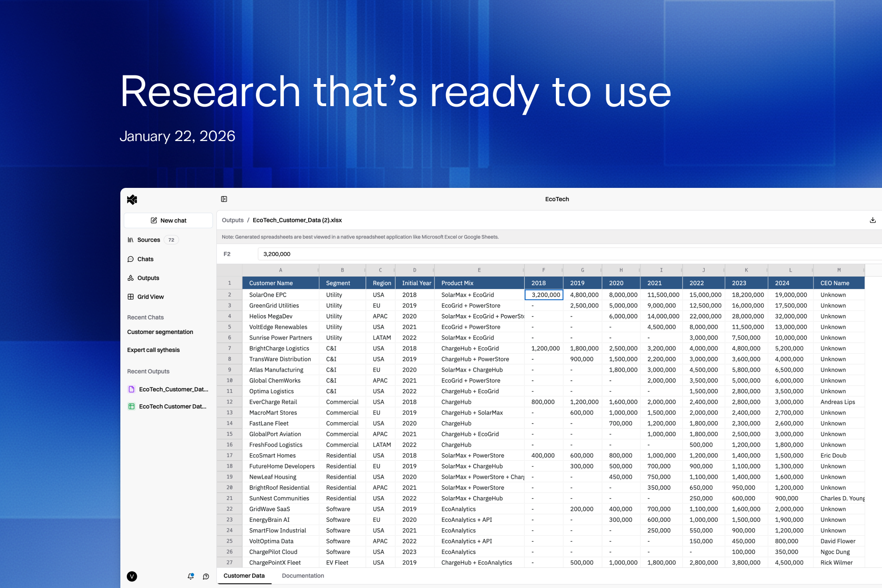Go to Chats section

coord(145,259)
